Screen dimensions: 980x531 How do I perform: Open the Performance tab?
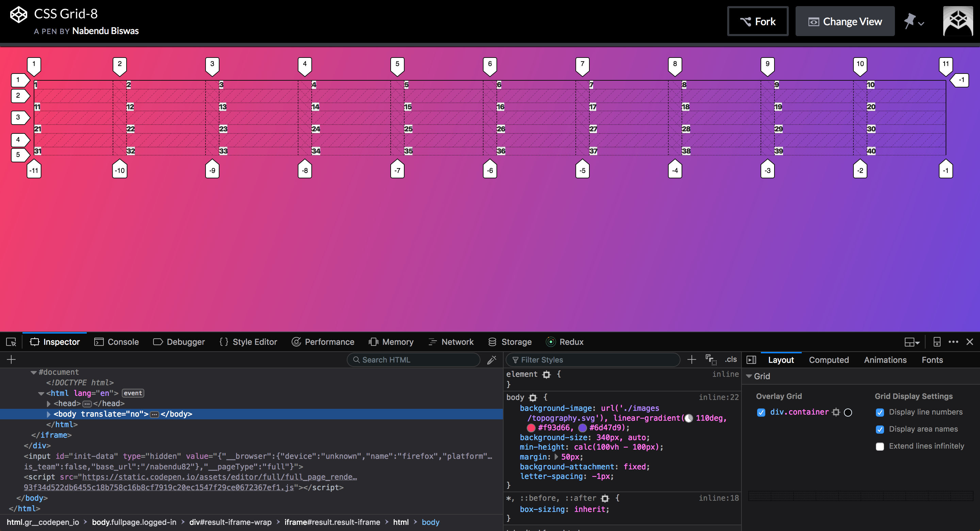tap(323, 342)
